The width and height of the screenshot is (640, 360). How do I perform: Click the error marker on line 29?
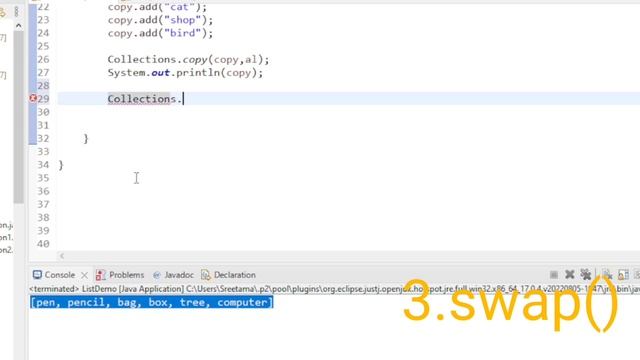[x=33, y=98]
